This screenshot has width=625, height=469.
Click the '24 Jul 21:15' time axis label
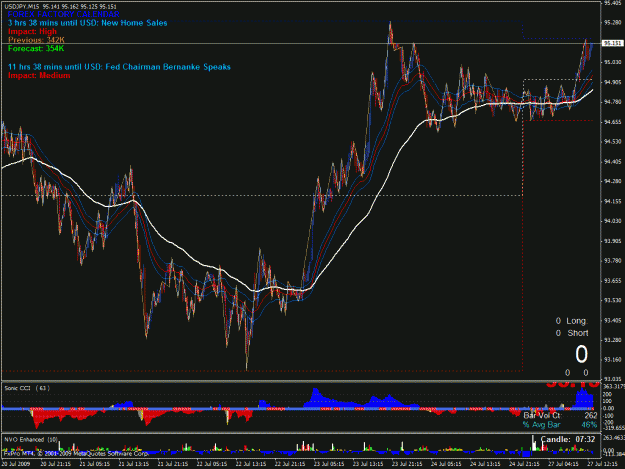pyautogui.click(x=525, y=464)
